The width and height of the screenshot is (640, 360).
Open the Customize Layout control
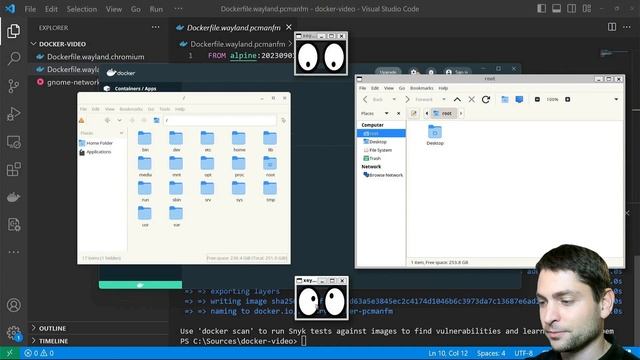coord(587,9)
